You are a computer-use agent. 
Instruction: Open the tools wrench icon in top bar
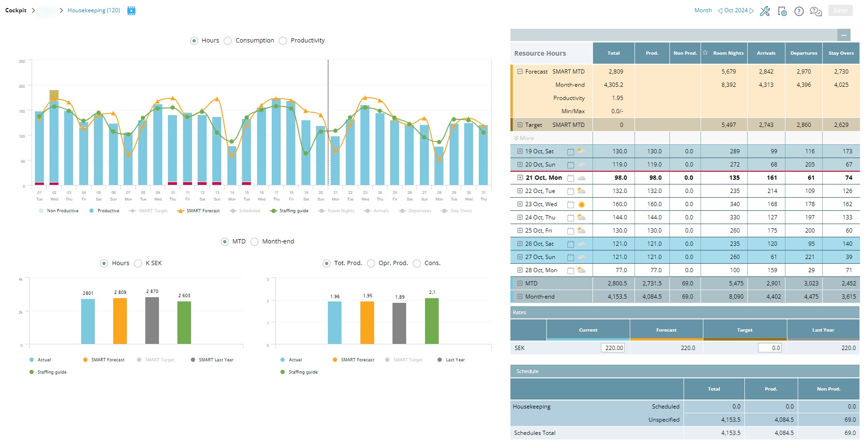[765, 11]
